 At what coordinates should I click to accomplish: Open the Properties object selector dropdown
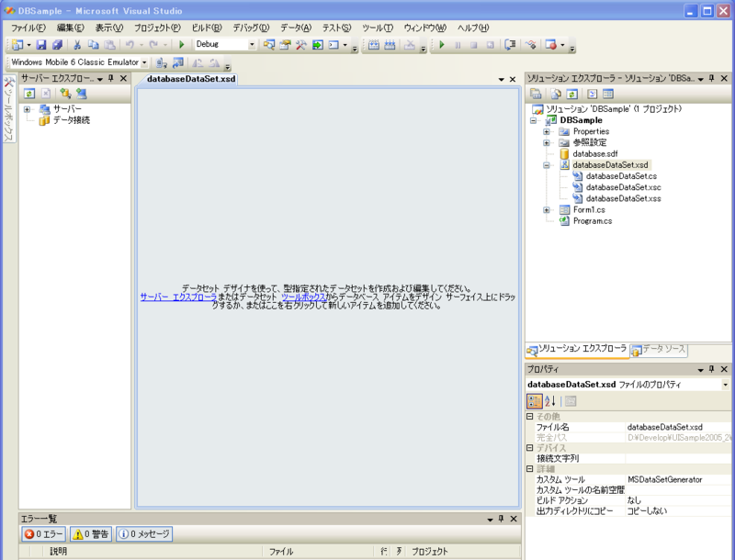pyautogui.click(x=725, y=385)
